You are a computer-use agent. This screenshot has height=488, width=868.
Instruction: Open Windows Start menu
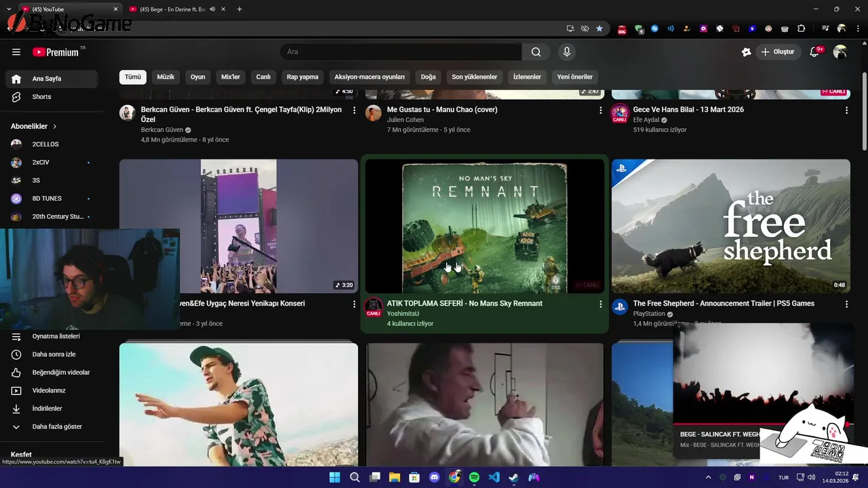[334, 477]
